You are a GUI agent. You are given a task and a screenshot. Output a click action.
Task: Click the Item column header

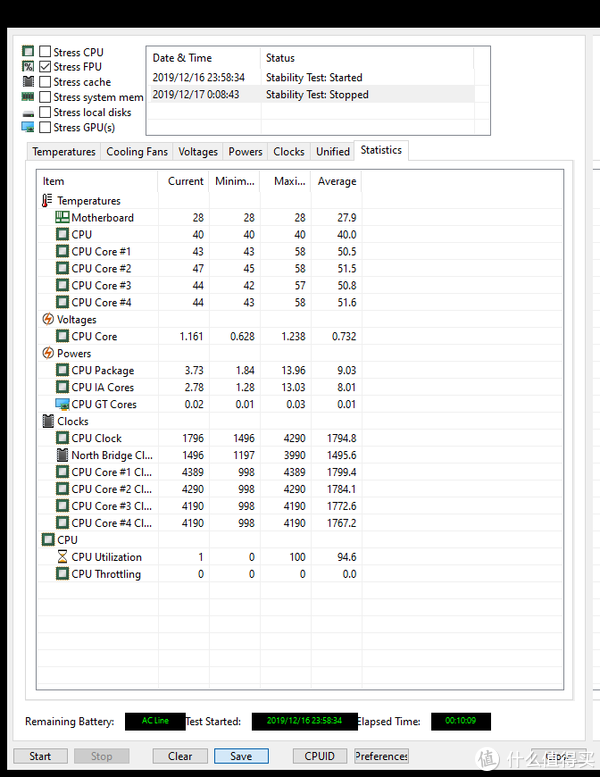click(98, 181)
